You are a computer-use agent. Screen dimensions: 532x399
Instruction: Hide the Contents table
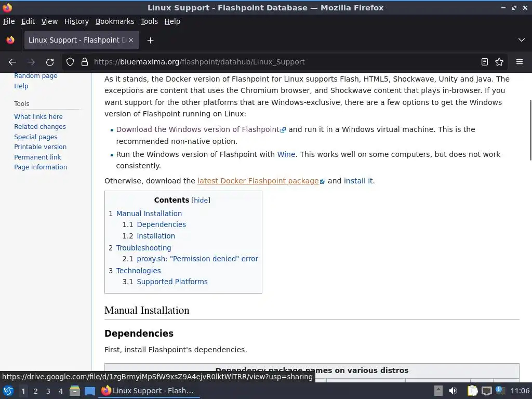[x=201, y=200]
